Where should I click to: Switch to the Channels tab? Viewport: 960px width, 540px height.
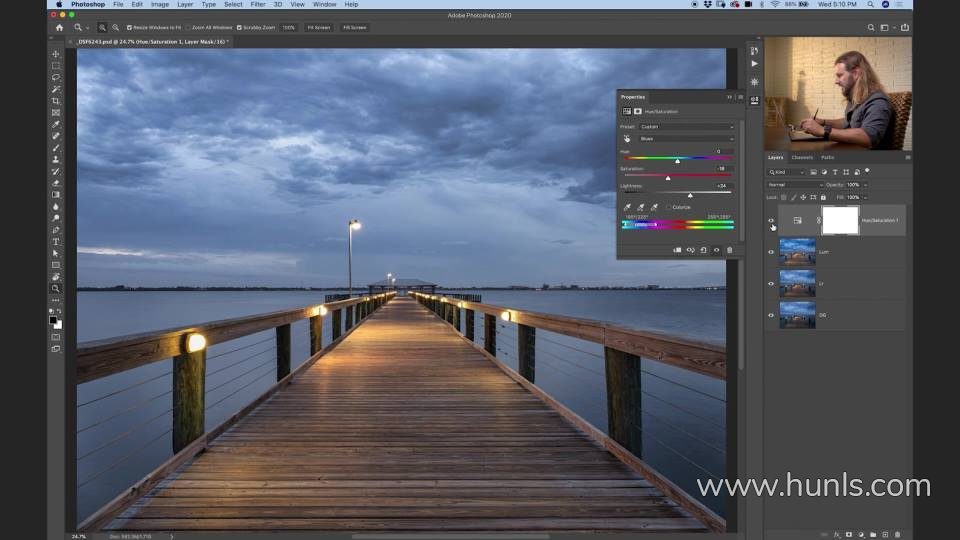pyautogui.click(x=802, y=157)
